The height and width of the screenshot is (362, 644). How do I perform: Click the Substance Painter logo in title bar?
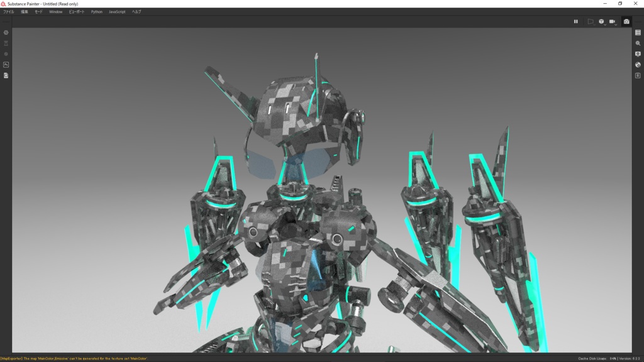pos(4,4)
